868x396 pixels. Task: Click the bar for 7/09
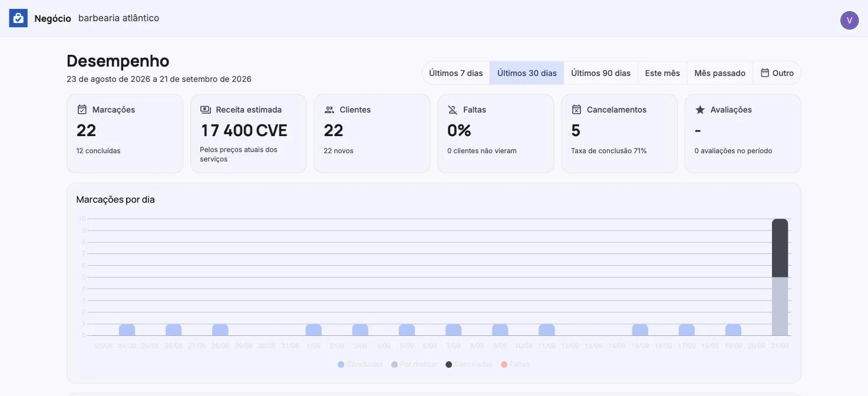point(453,330)
